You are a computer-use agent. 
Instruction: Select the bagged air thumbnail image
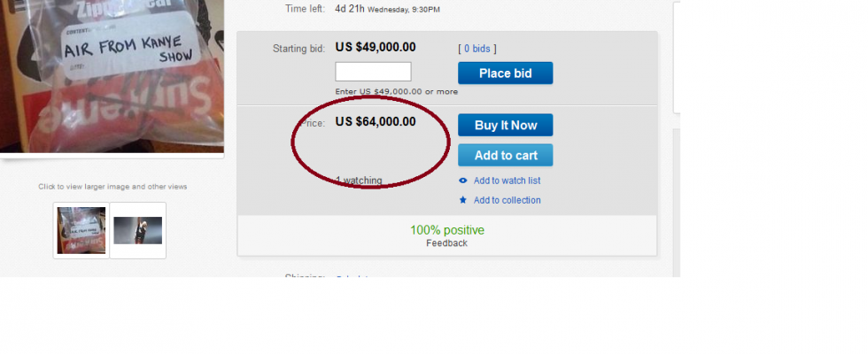tap(81, 230)
